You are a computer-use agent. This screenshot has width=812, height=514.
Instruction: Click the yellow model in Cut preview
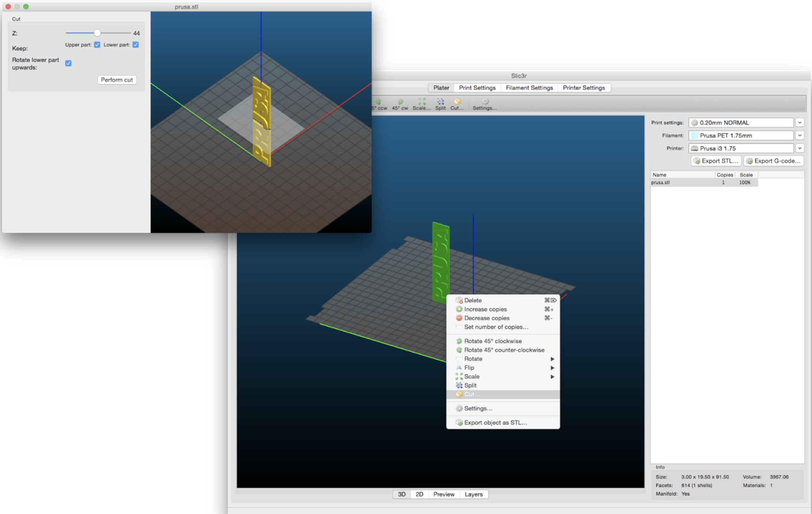[x=262, y=121]
